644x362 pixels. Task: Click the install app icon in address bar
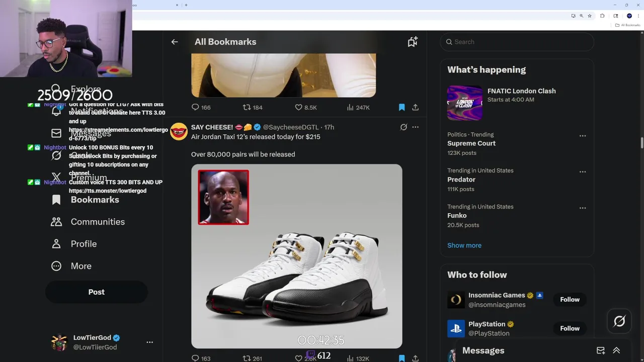tap(574, 16)
